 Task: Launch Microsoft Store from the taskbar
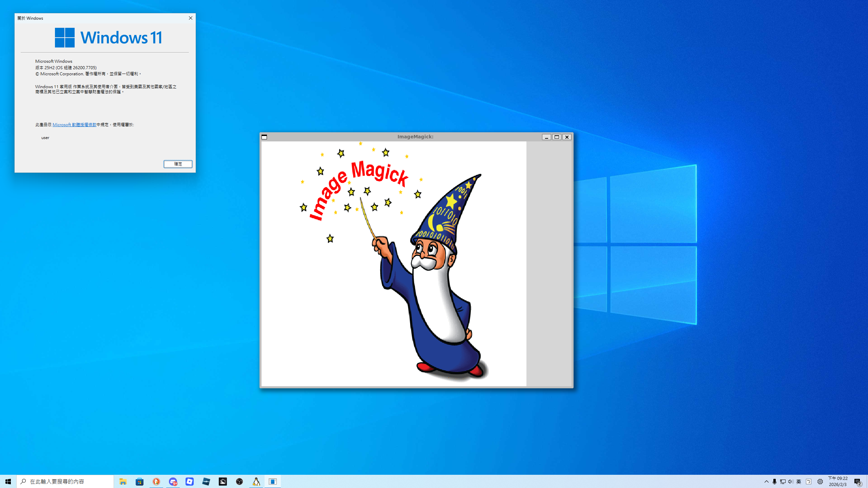[x=139, y=481]
